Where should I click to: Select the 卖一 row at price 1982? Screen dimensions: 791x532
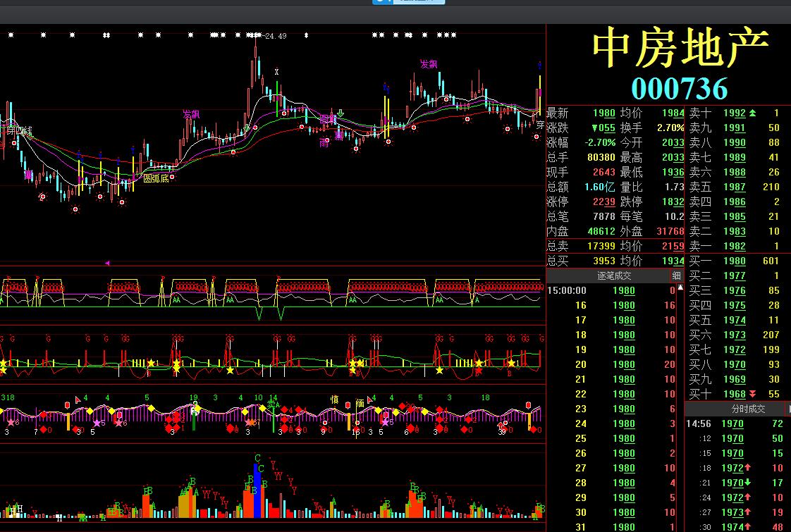(737, 246)
